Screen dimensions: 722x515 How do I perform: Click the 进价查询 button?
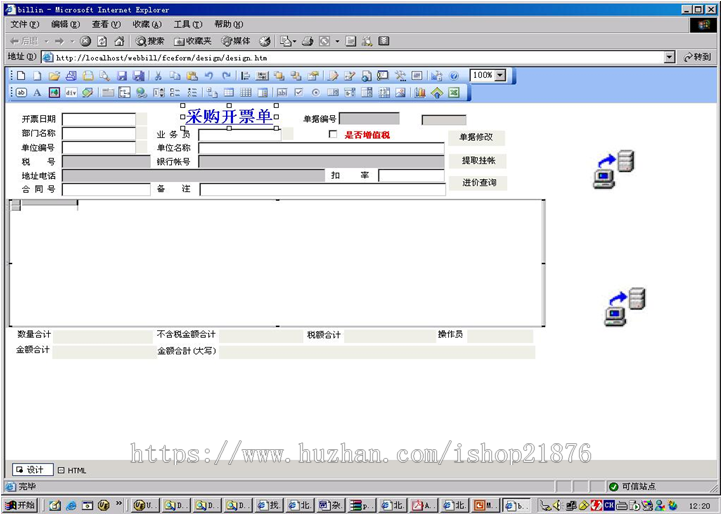pyautogui.click(x=478, y=183)
